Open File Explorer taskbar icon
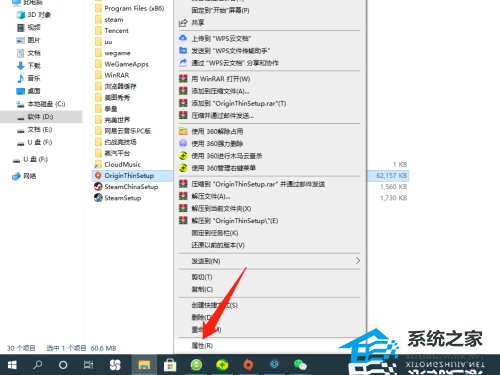 pyautogui.click(x=144, y=365)
